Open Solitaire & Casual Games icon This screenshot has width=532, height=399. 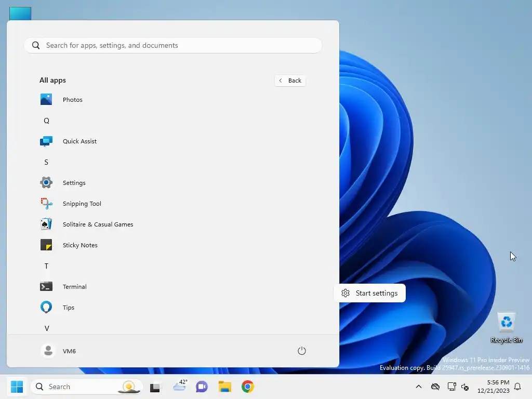click(x=46, y=224)
